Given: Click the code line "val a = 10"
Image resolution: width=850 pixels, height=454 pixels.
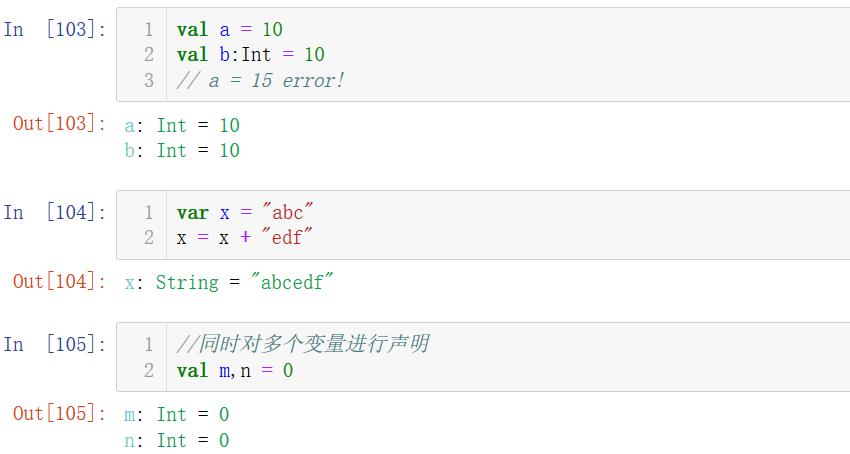Looking at the screenshot, I should 229,30.
